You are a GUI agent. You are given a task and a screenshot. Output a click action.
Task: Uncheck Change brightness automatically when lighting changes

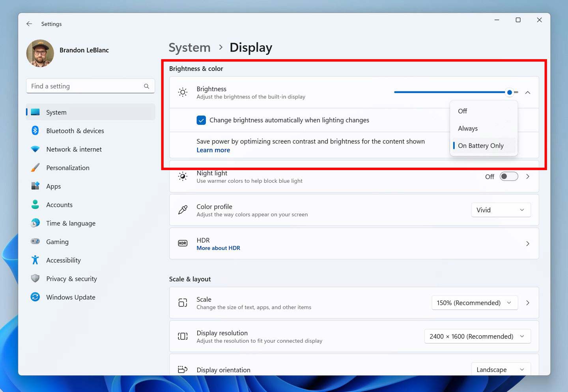coord(202,120)
